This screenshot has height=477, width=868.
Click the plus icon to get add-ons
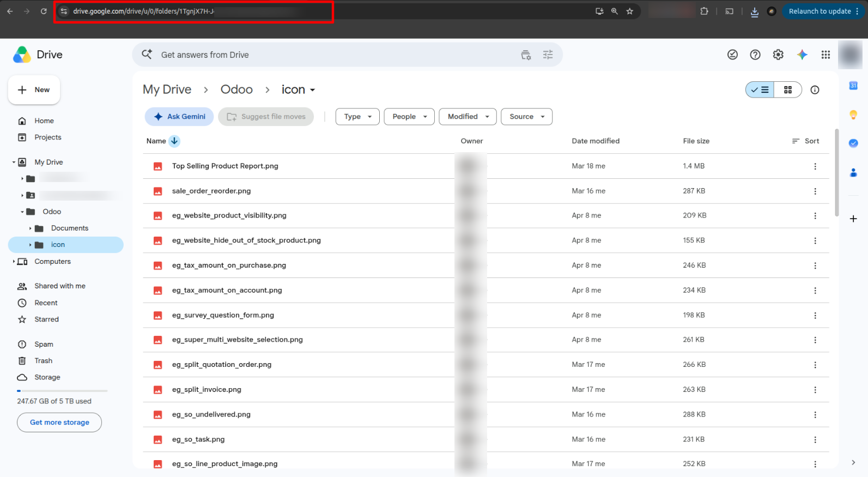click(x=853, y=219)
